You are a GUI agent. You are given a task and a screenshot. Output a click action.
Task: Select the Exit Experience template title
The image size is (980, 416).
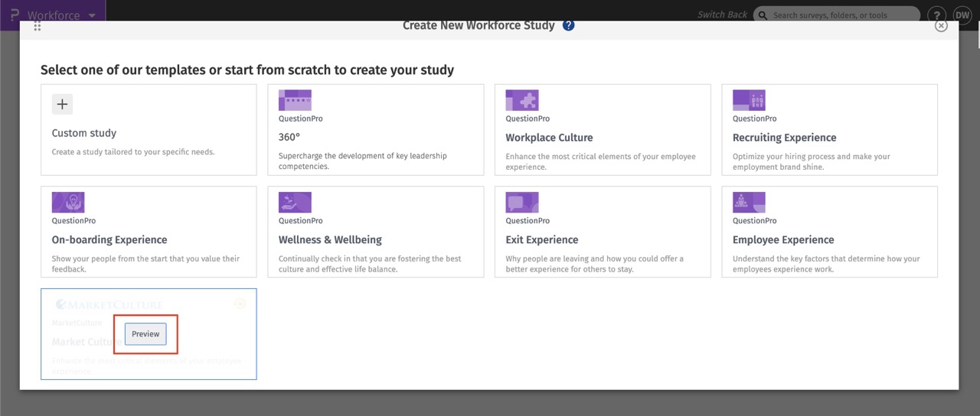(x=541, y=240)
